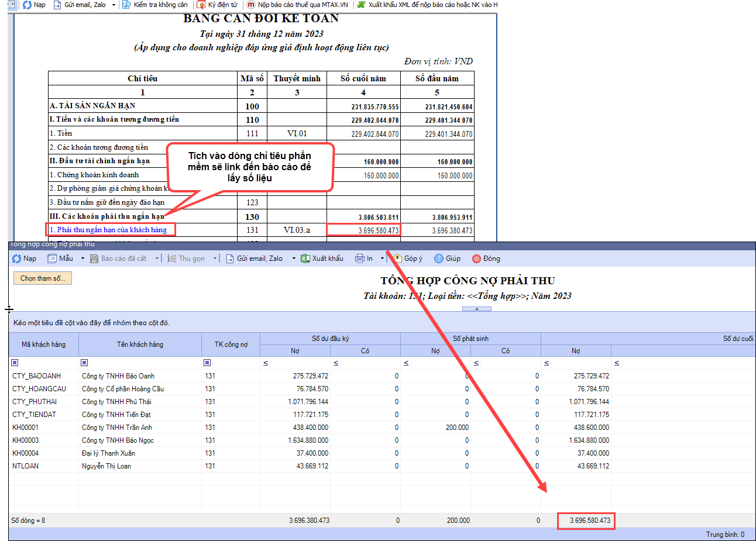Click Góp ý feedback icon
756x541 pixels.
point(398,259)
